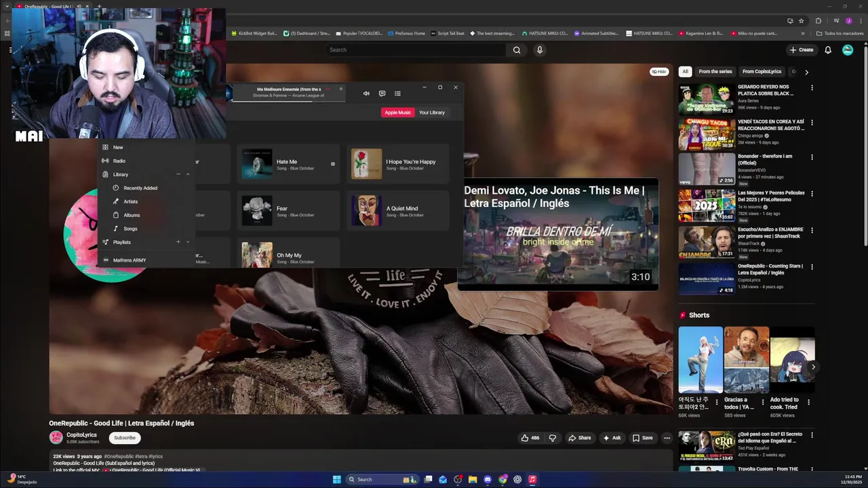Open YouTube notifications bell
The image size is (868, 488).
pyautogui.click(x=828, y=49)
